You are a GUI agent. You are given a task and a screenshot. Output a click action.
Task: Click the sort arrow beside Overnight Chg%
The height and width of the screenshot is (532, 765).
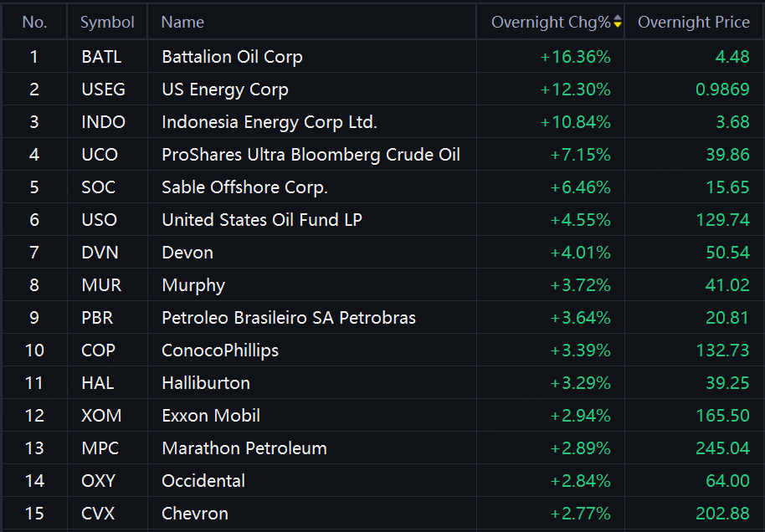click(618, 23)
